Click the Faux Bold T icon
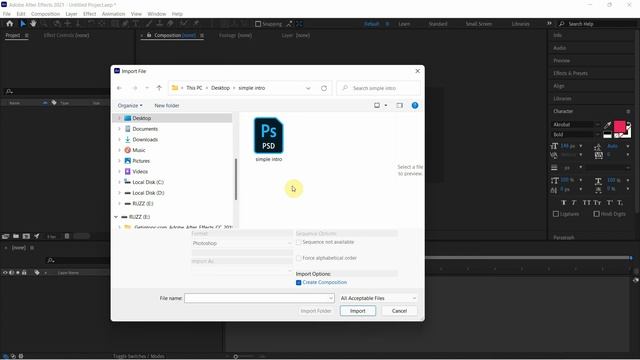 click(564, 202)
